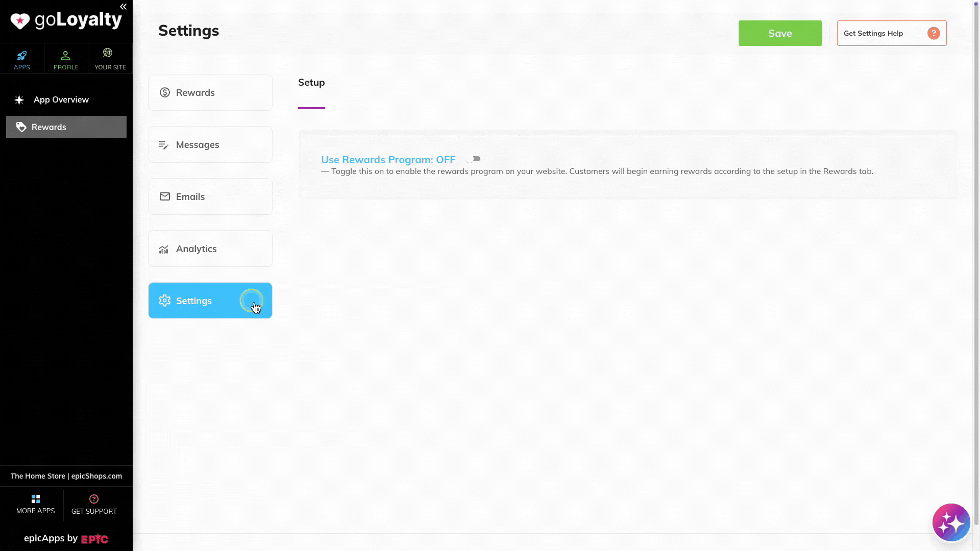Click the edit-lines icon on Messages card

click(163, 145)
